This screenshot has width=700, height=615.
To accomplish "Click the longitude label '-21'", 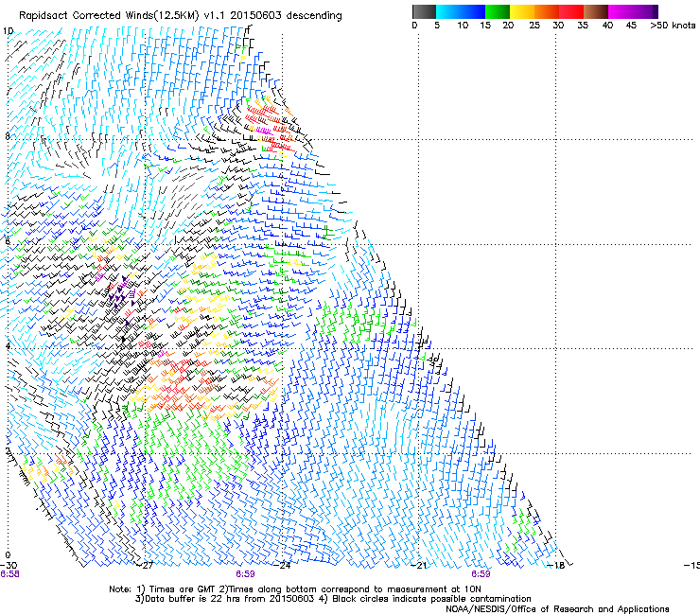I will [x=419, y=565].
